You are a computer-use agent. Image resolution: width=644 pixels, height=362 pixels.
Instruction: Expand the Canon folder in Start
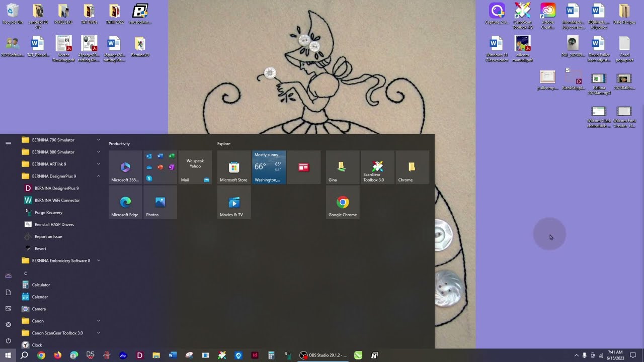(60, 321)
